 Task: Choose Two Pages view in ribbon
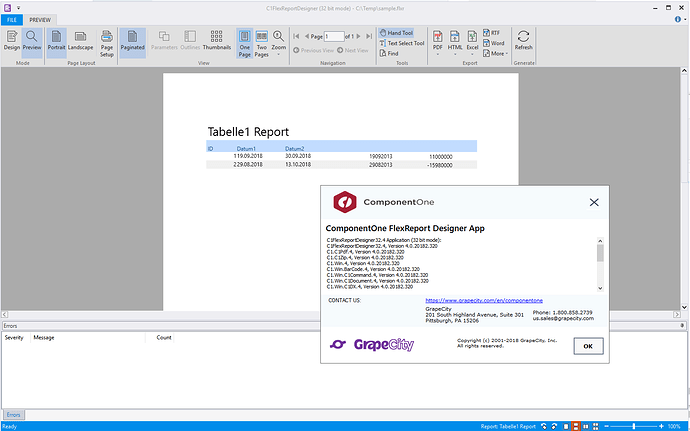(x=262, y=43)
